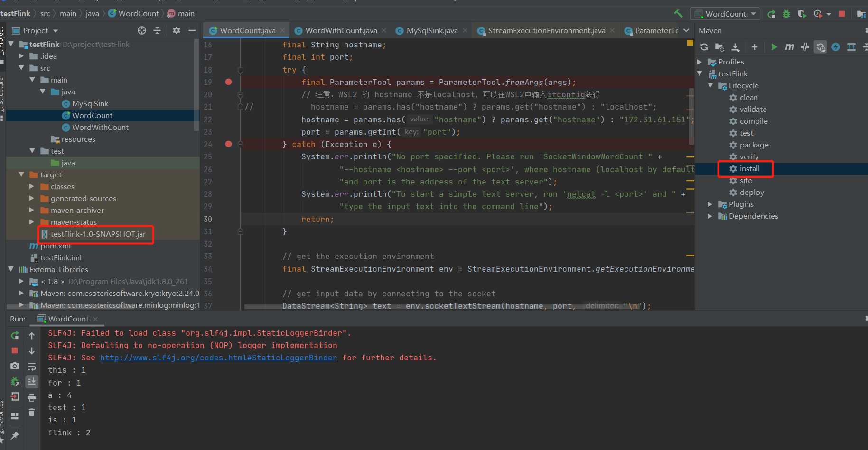Start debugging with the green bug icon
Viewport: 868px width, 450px height.
coord(786,14)
